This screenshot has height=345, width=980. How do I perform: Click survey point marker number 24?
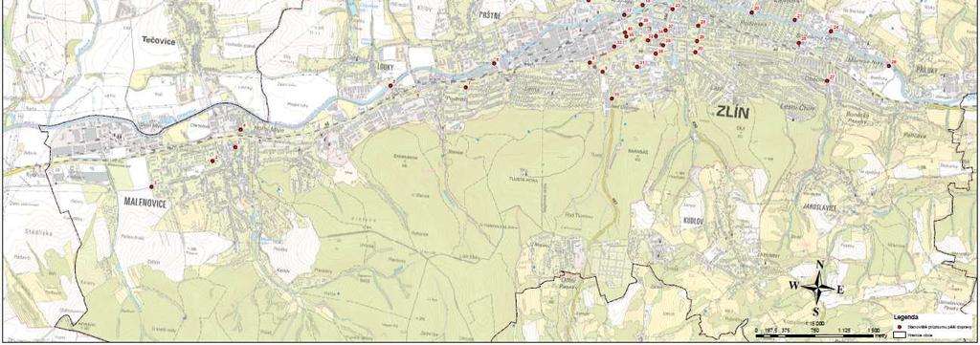(831, 32)
